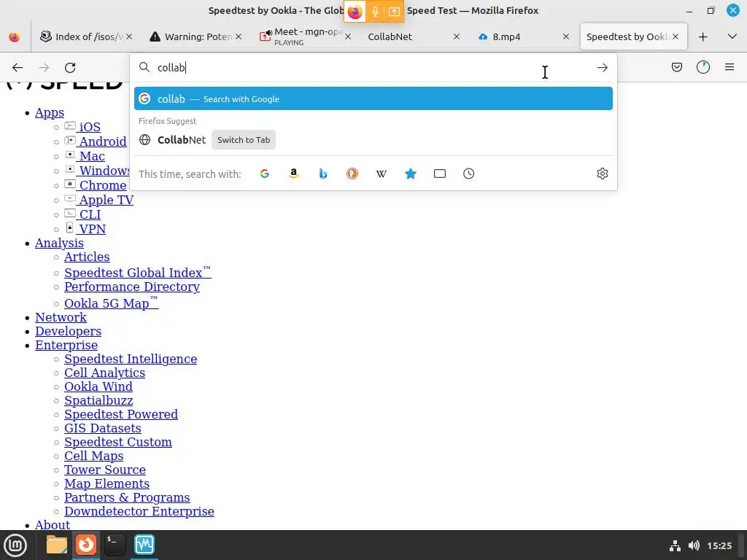This screenshot has width=747, height=560.
Task: Open a new tab with plus button
Action: (x=703, y=36)
